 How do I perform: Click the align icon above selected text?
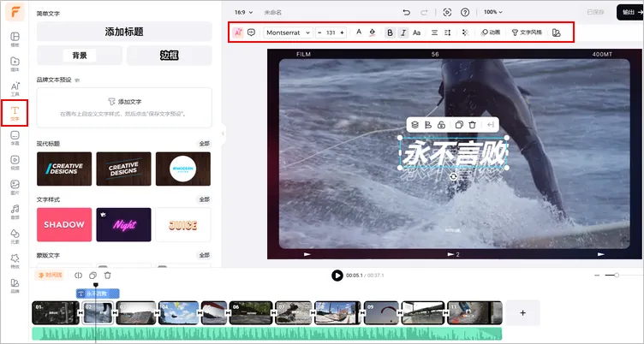coord(428,125)
